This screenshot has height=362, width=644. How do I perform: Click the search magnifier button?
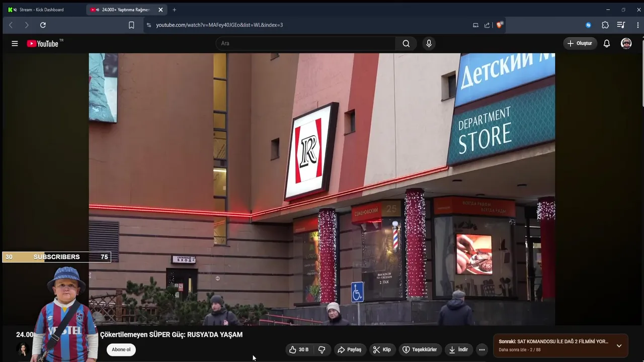point(406,44)
